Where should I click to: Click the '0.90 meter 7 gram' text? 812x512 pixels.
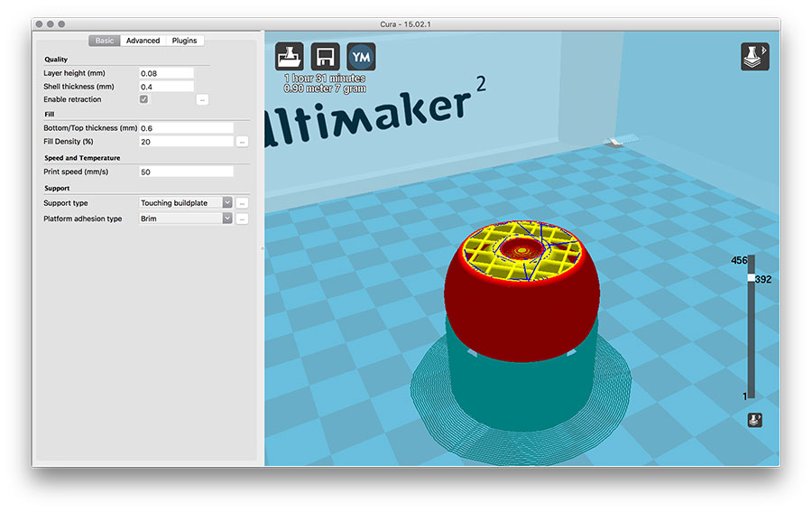325,88
